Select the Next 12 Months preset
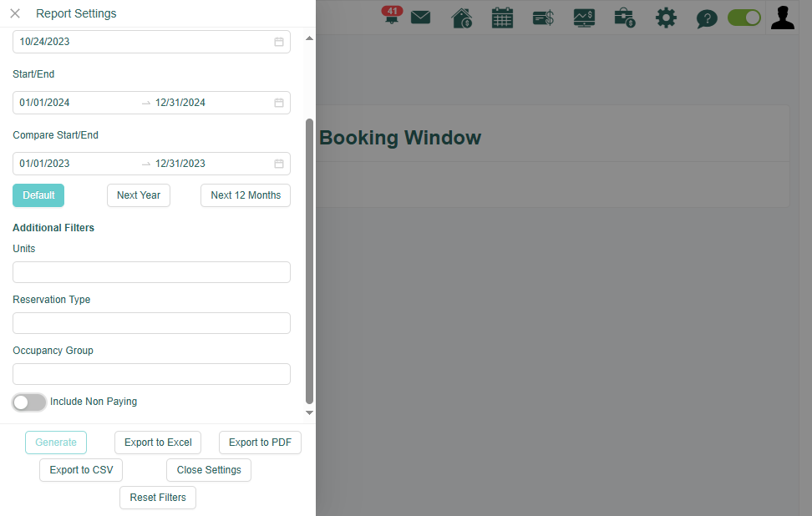Screen dimensions: 812x516 click(x=246, y=195)
